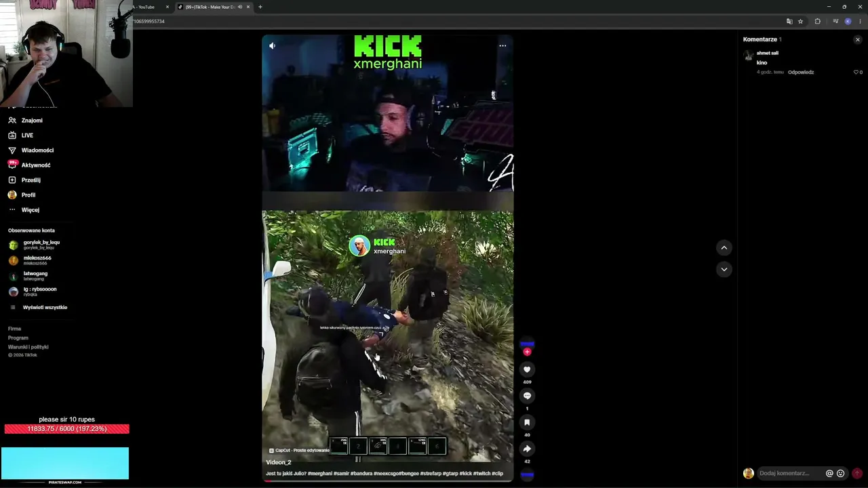Share the video using the arrow icon
This screenshot has height=488, width=868.
coord(527,449)
